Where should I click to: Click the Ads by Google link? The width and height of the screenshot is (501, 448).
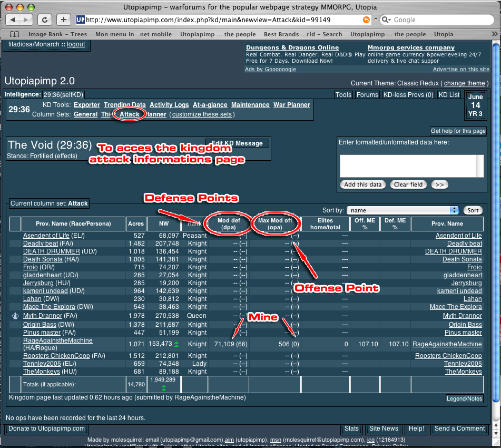(270, 70)
